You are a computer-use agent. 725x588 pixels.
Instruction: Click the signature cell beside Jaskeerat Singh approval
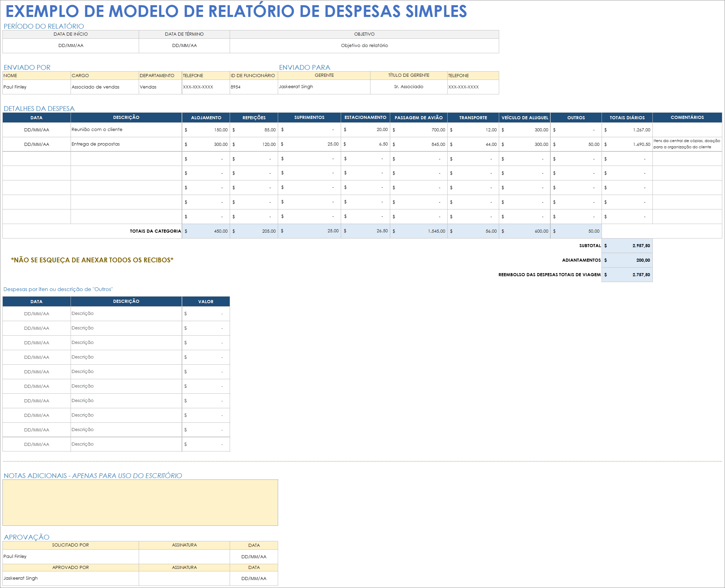(184, 578)
